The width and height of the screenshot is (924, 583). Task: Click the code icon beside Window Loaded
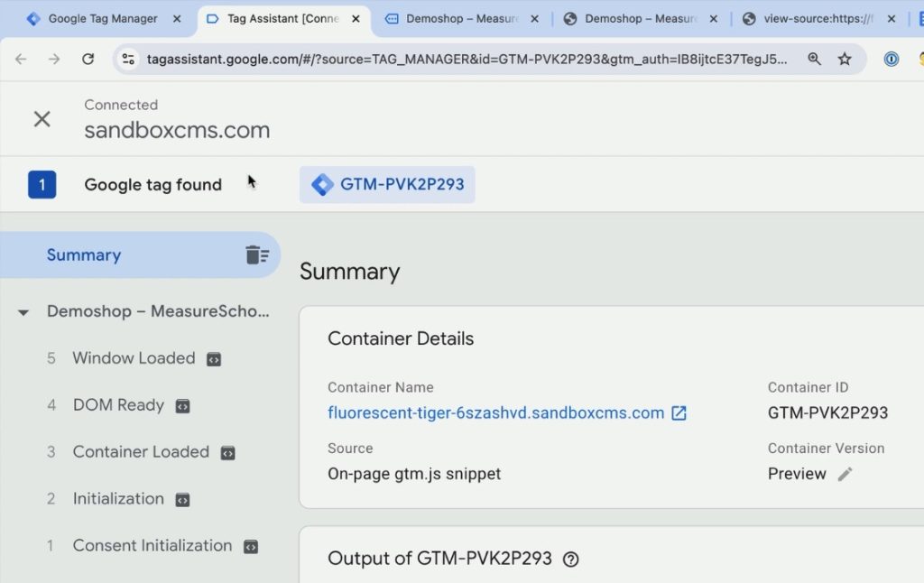coord(214,359)
